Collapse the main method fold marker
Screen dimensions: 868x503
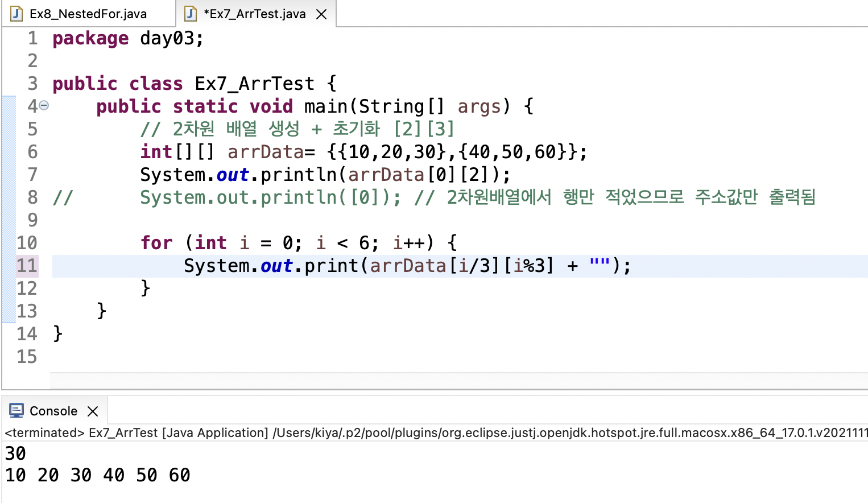[44, 105]
